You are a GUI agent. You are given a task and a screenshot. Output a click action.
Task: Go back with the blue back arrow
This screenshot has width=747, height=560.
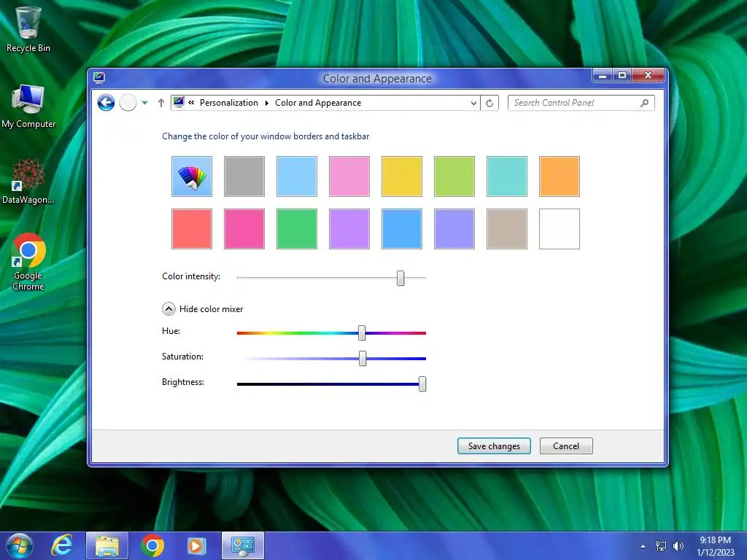(x=107, y=102)
